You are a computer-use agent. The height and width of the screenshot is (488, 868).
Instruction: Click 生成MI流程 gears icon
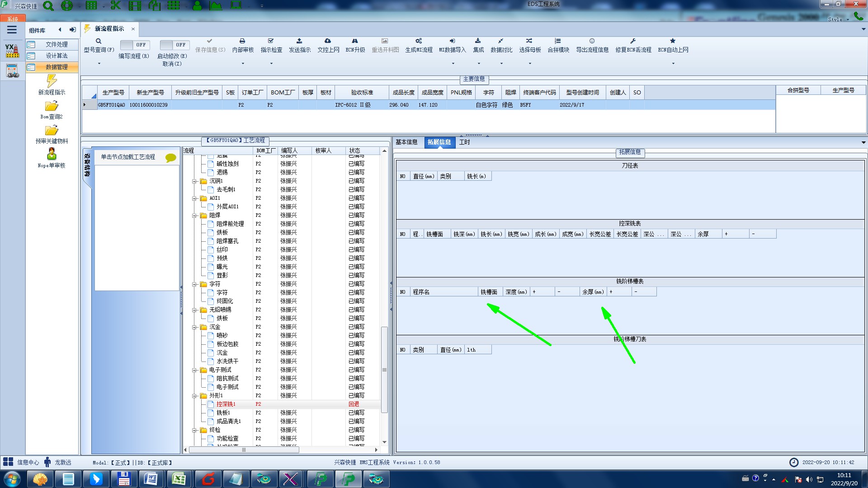419,41
